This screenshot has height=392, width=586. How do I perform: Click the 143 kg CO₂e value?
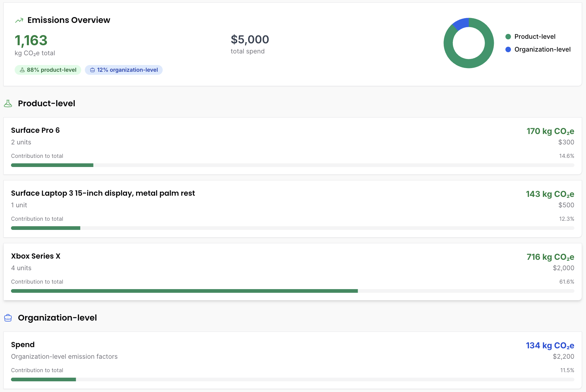[x=550, y=194]
